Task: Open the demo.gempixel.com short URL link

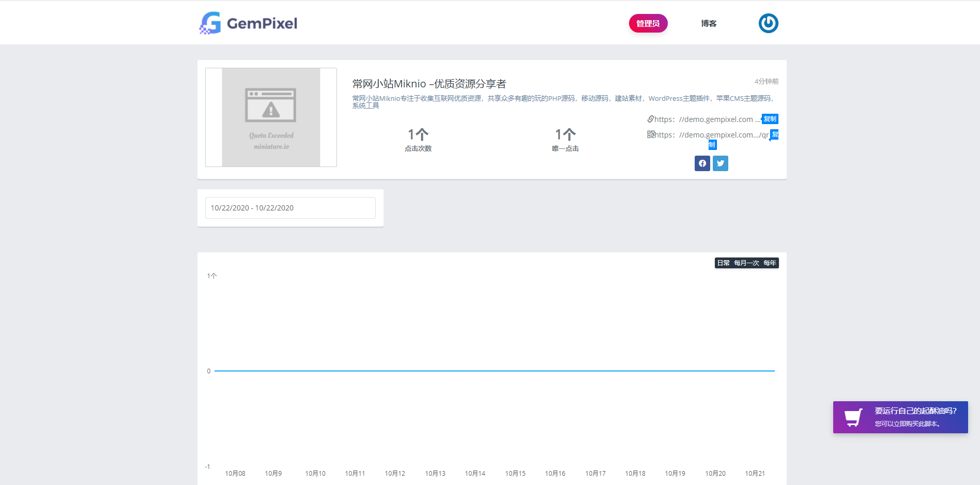Action: click(x=707, y=119)
